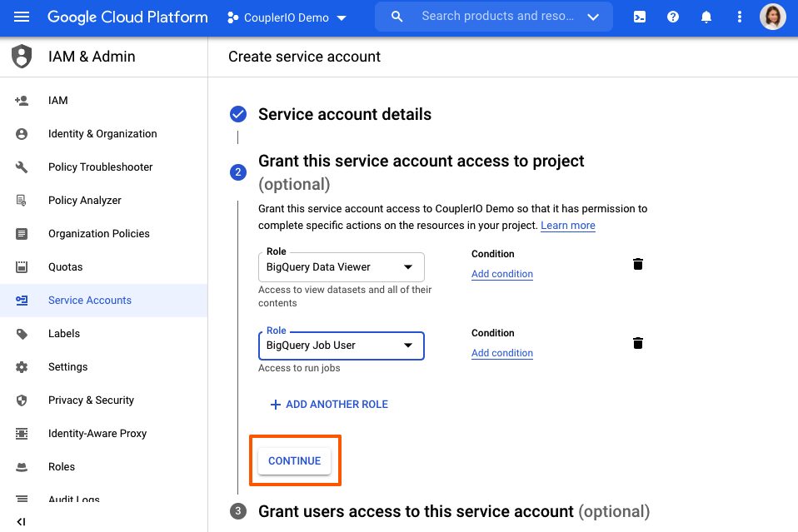Open CouplerIO Demo project selector
The height and width of the screenshot is (532, 798).
(x=287, y=18)
